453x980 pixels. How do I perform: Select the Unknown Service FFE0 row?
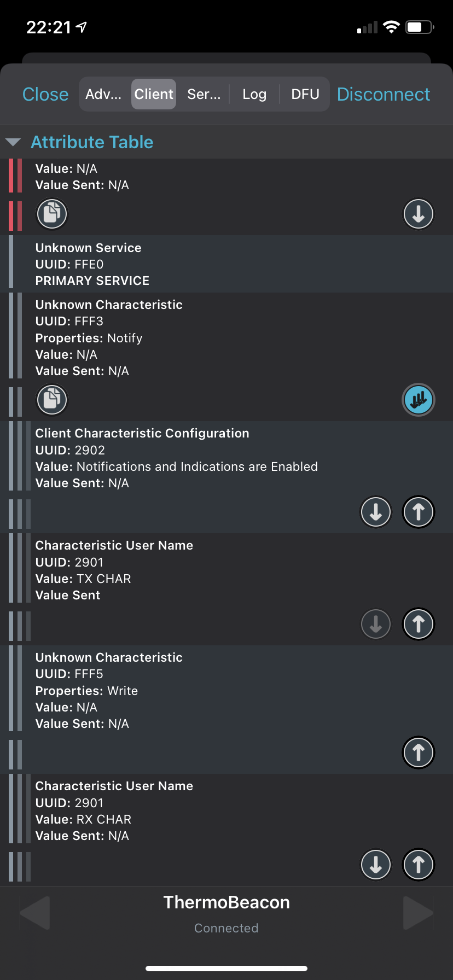[x=226, y=264]
